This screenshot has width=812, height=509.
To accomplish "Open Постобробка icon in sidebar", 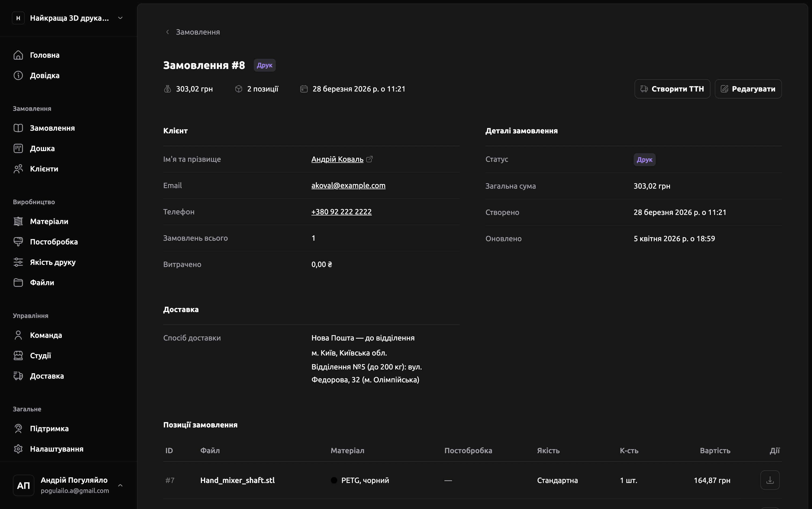I will [x=18, y=242].
